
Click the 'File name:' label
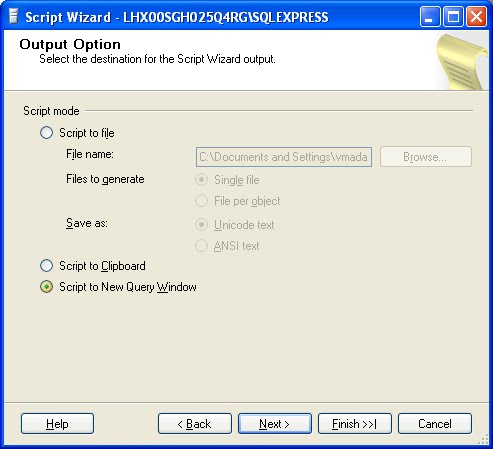tap(90, 154)
